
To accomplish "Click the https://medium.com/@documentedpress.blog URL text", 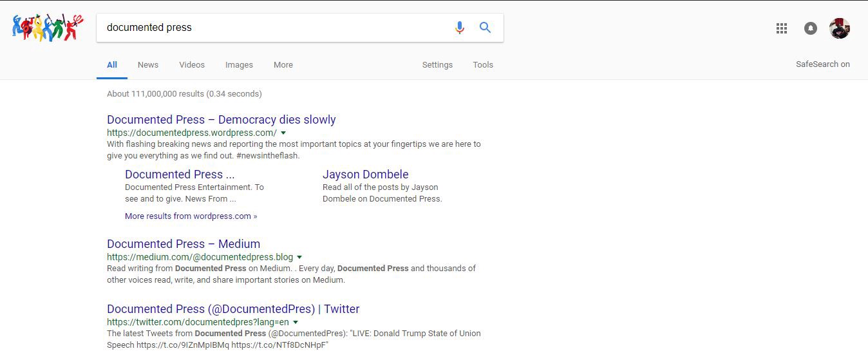I will (x=200, y=258).
